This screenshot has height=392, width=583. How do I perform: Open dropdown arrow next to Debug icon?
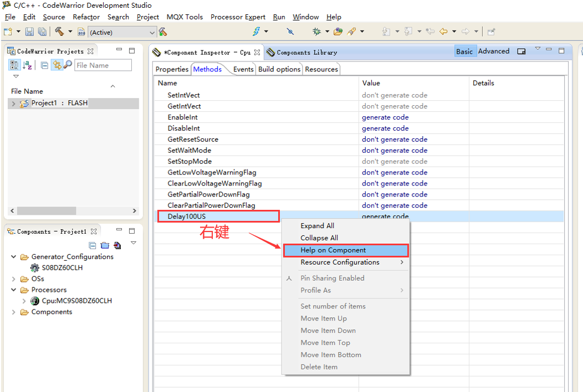(x=327, y=32)
